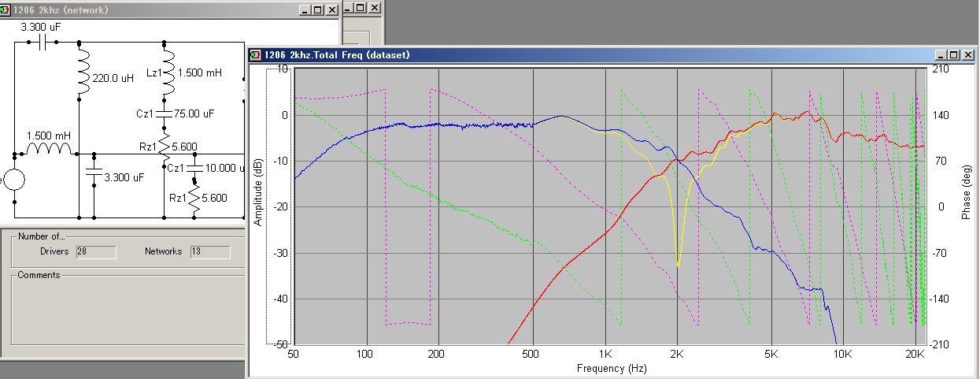The height and width of the screenshot is (379, 980).
Task: Click the 210 phase axis tick label
Action: tap(941, 69)
